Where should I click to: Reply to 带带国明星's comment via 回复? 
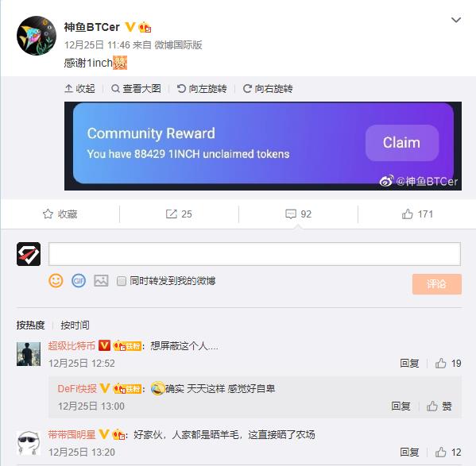[x=409, y=452]
